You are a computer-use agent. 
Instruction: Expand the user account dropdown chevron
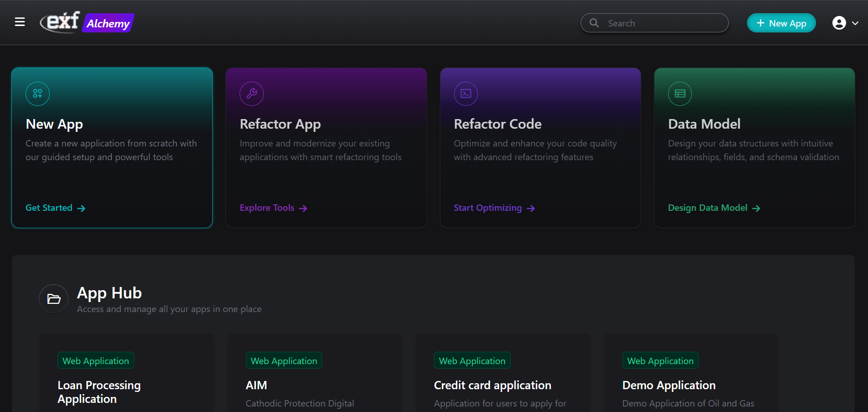tap(855, 23)
